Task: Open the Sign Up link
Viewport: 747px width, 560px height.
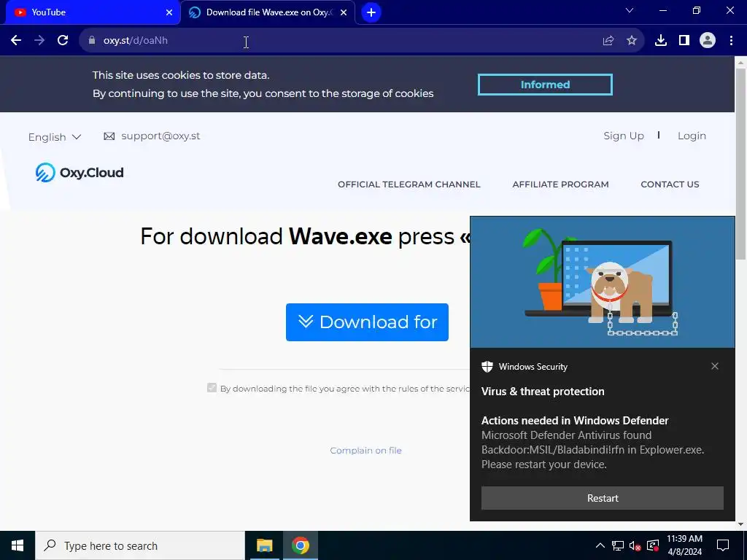Action: click(624, 136)
